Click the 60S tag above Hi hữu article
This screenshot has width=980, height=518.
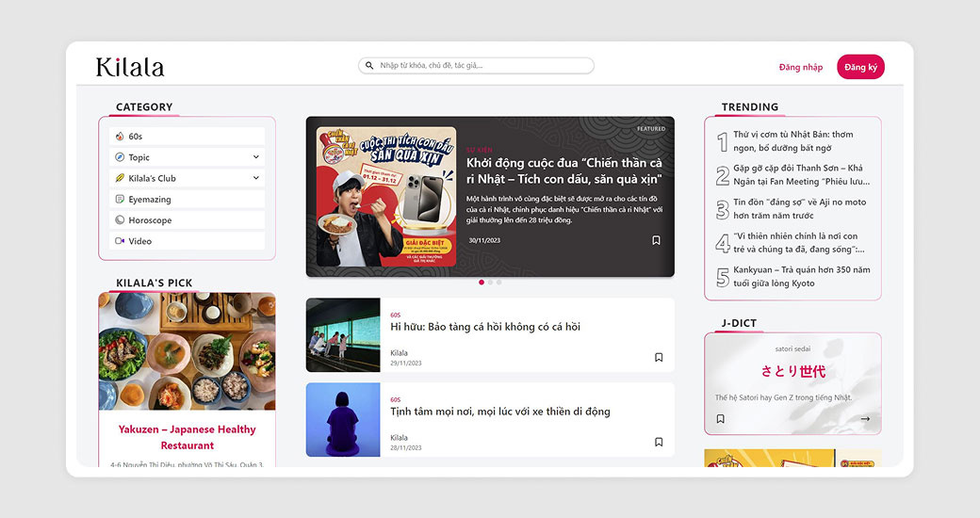pos(395,316)
